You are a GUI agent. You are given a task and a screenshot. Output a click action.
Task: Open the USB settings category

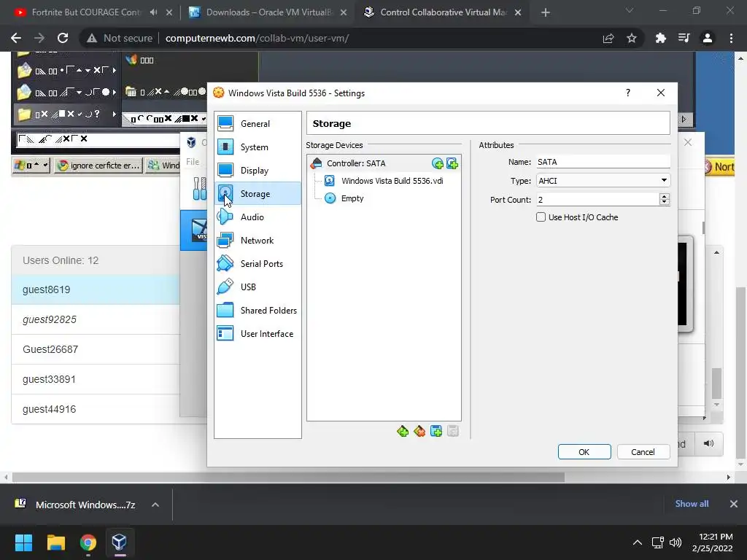point(258,287)
